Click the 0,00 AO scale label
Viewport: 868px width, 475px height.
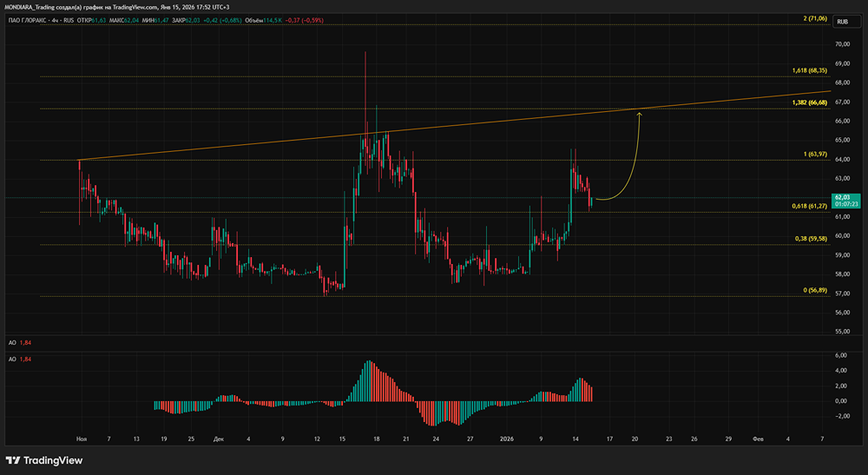pyautogui.click(x=840, y=401)
